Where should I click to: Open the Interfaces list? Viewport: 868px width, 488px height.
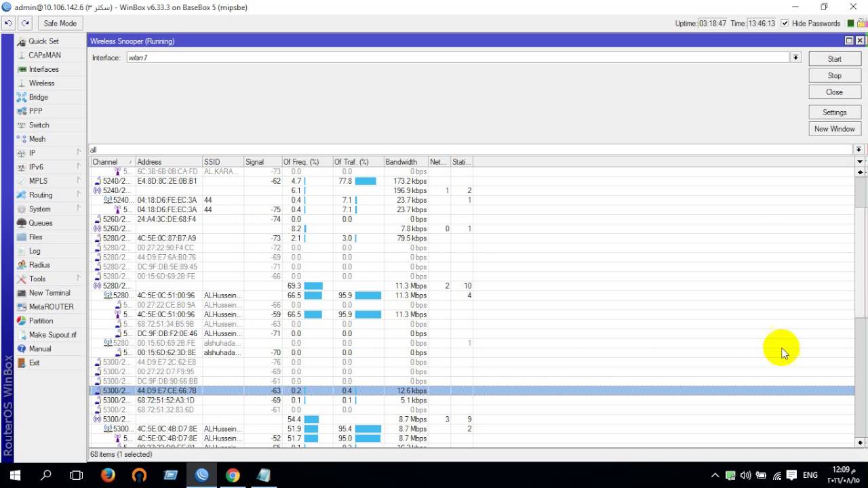point(43,69)
